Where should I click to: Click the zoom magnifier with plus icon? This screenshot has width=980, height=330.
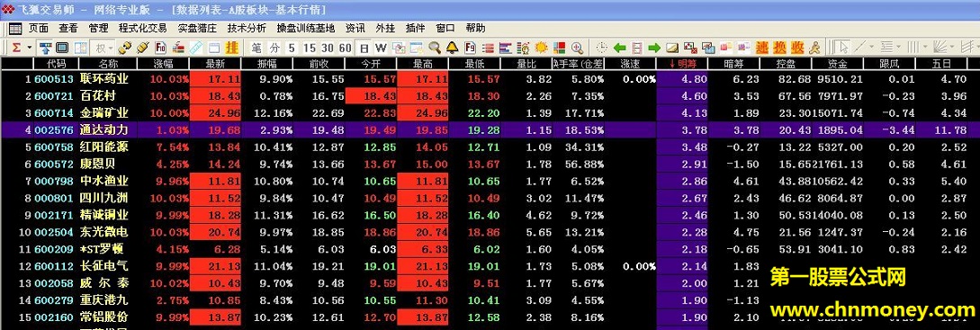[577, 48]
